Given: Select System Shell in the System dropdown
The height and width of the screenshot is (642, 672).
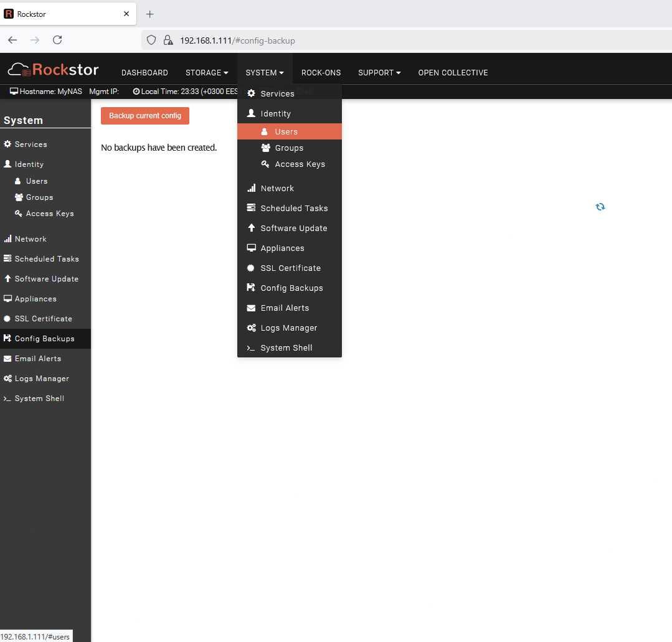Looking at the screenshot, I should pos(289,347).
